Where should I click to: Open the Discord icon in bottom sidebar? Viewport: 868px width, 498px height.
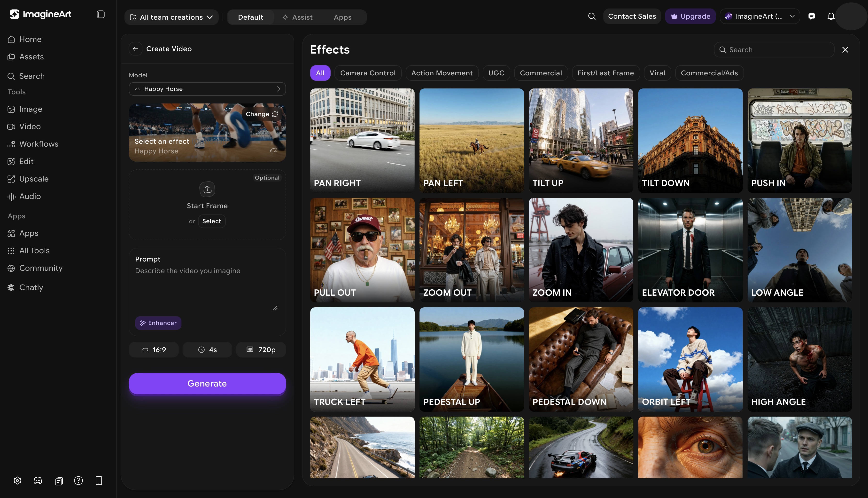pos(38,481)
